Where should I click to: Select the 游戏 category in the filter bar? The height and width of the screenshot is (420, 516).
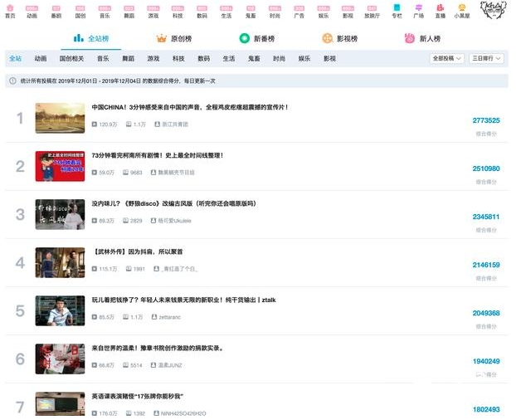153,59
